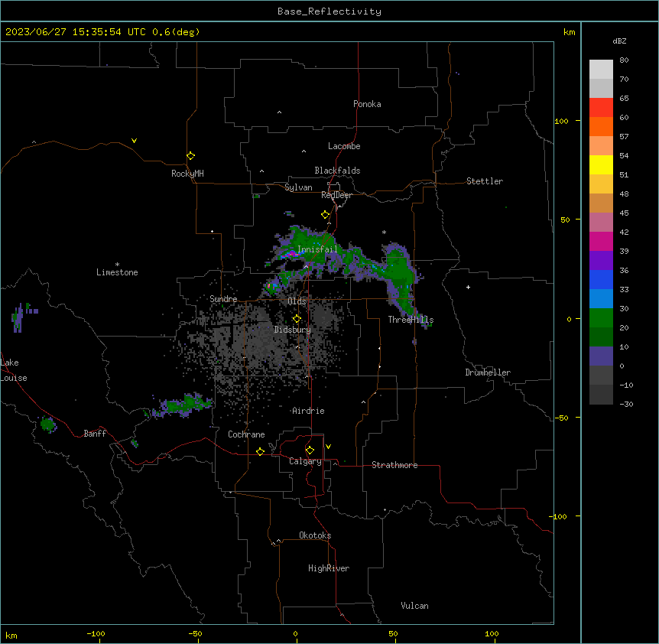Click the yellow diamond marker south of Cochrane
Screen dimensions: 659x644
coord(260,451)
